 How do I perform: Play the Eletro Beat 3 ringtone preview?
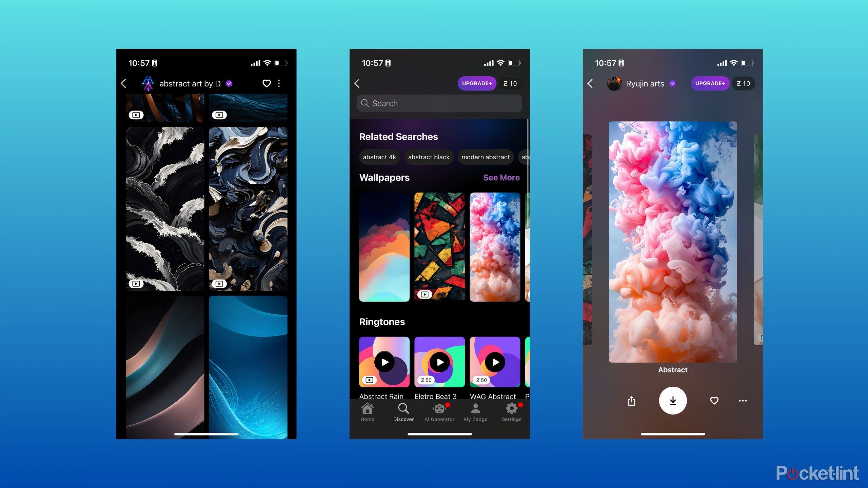pyautogui.click(x=439, y=362)
